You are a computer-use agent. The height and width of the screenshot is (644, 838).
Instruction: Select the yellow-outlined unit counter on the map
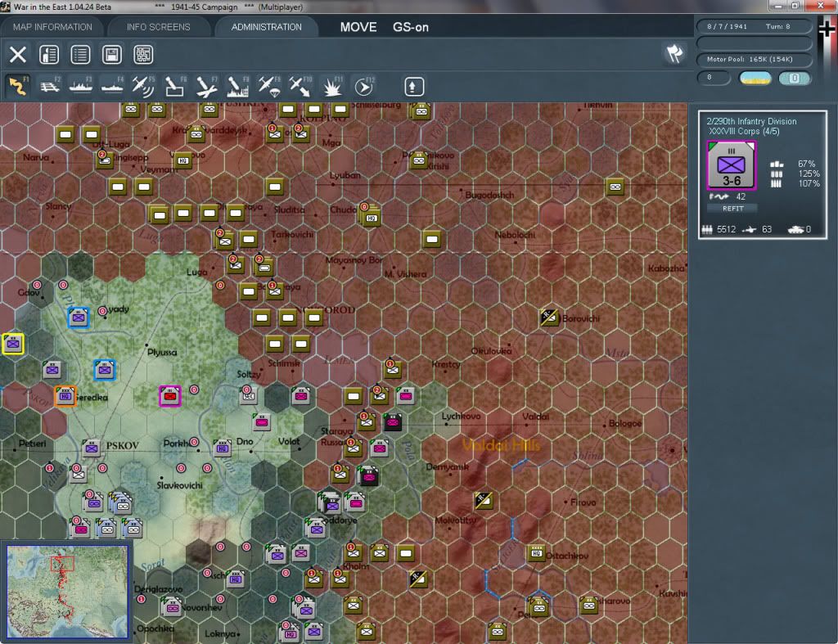[x=13, y=344]
